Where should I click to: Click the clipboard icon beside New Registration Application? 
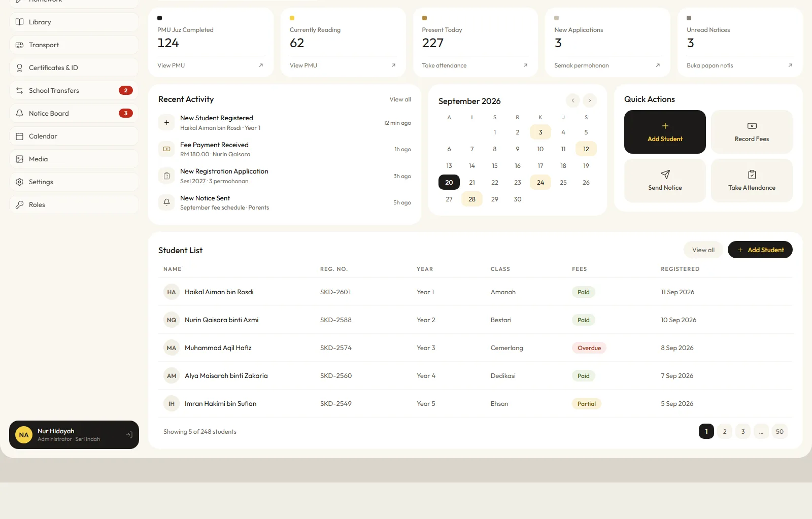(166, 176)
